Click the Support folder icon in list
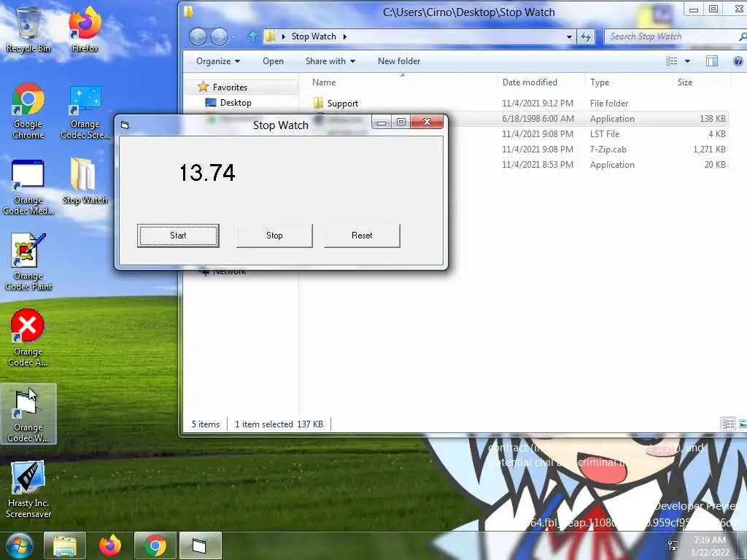The height and width of the screenshot is (560, 747). click(318, 103)
